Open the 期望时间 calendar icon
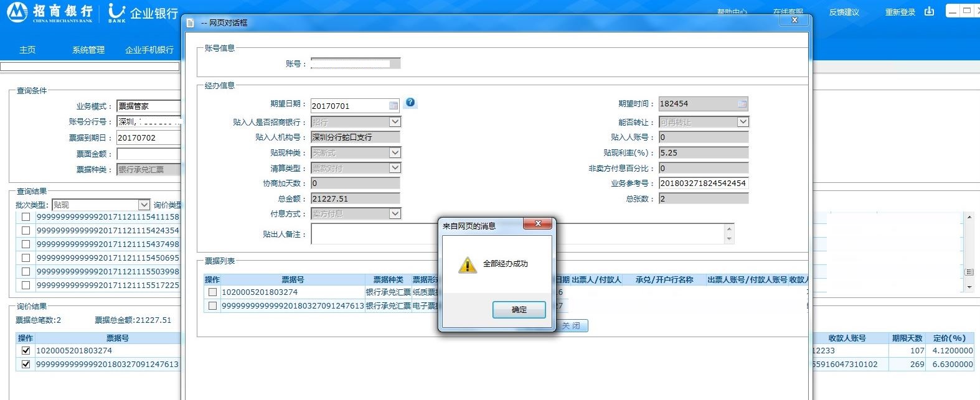The image size is (980, 400). [x=742, y=104]
